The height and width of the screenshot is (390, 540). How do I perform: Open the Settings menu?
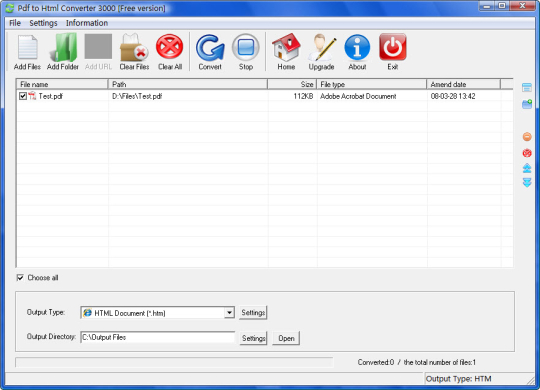tap(43, 23)
